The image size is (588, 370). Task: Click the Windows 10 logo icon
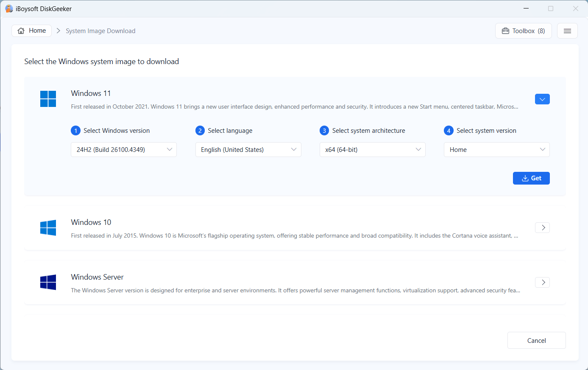[48, 228]
